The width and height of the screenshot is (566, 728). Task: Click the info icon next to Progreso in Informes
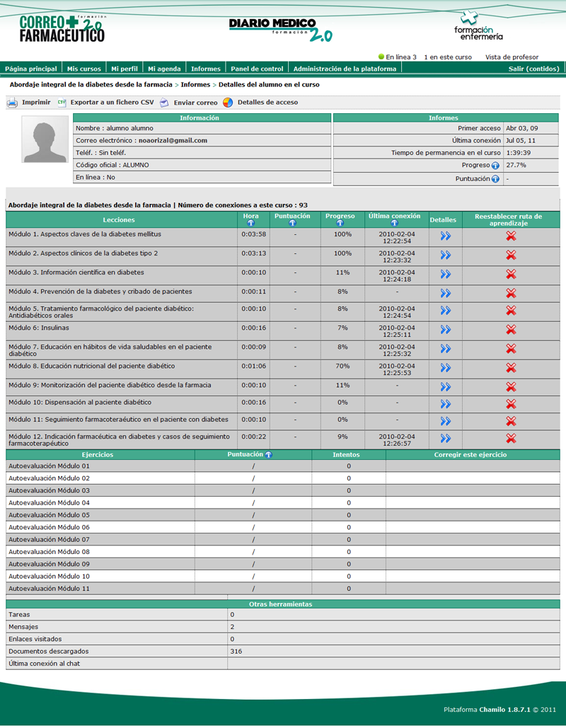[x=495, y=166]
